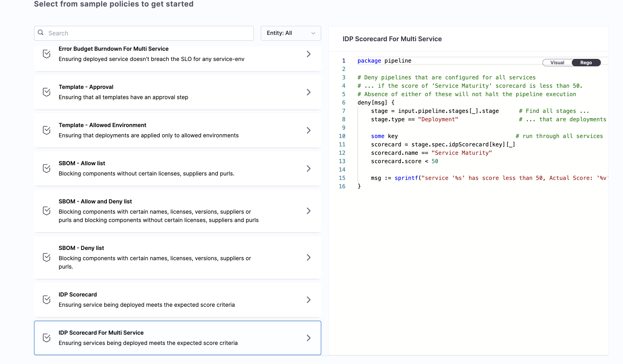The image size is (623, 364).
Task: Click policy icon beside Error Budget Burndown
Action: click(47, 54)
